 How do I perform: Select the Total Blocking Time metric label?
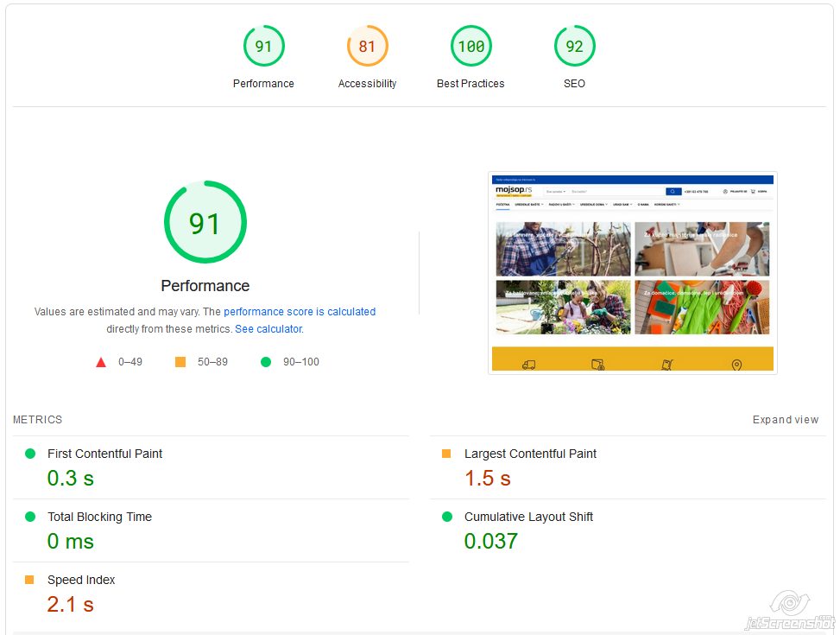point(99,517)
